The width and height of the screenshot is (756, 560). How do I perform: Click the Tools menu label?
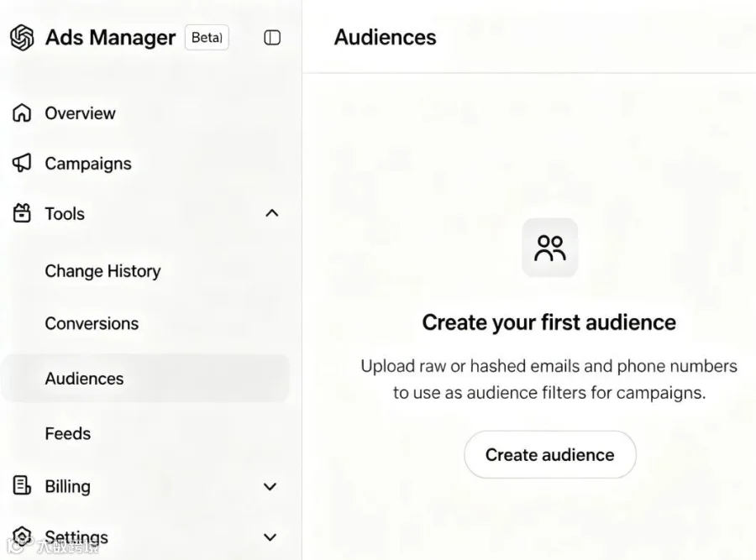pos(65,213)
